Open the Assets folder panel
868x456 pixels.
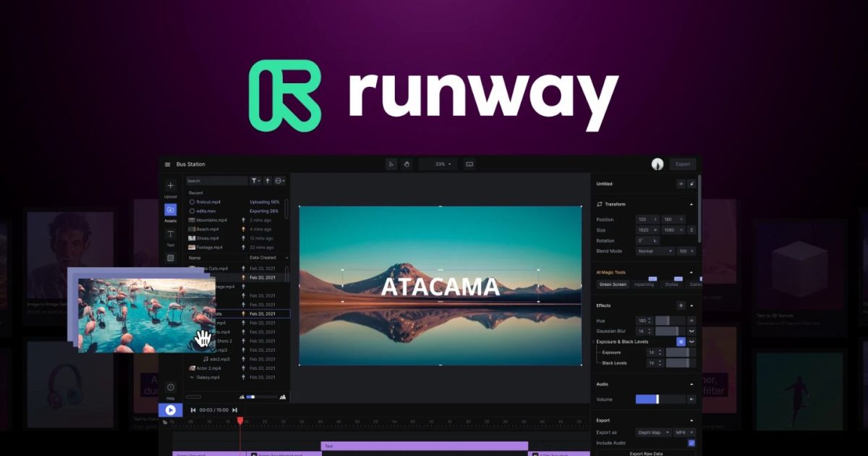(x=171, y=210)
